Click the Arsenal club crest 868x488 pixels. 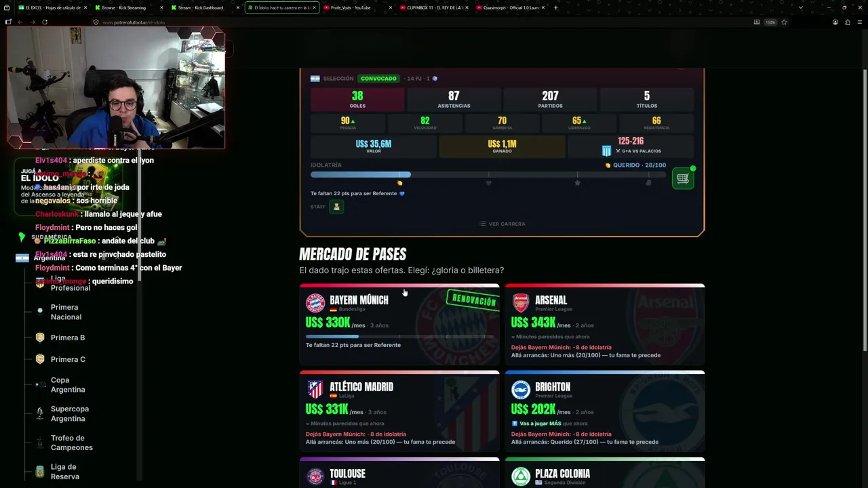pyautogui.click(x=521, y=303)
